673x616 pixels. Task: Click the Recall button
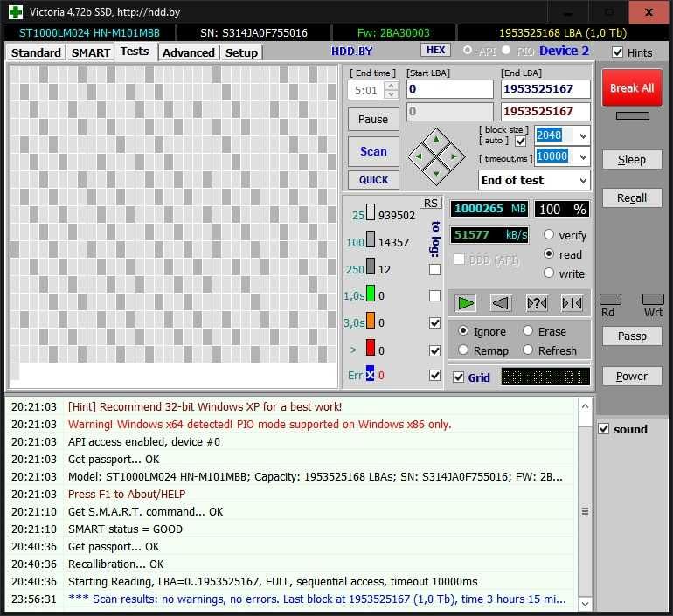632,197
